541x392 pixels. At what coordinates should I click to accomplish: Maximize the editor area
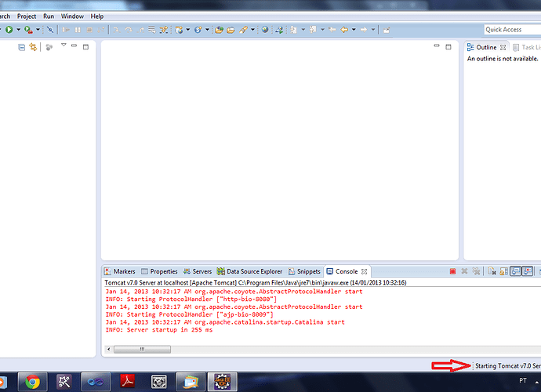point(448,46)
